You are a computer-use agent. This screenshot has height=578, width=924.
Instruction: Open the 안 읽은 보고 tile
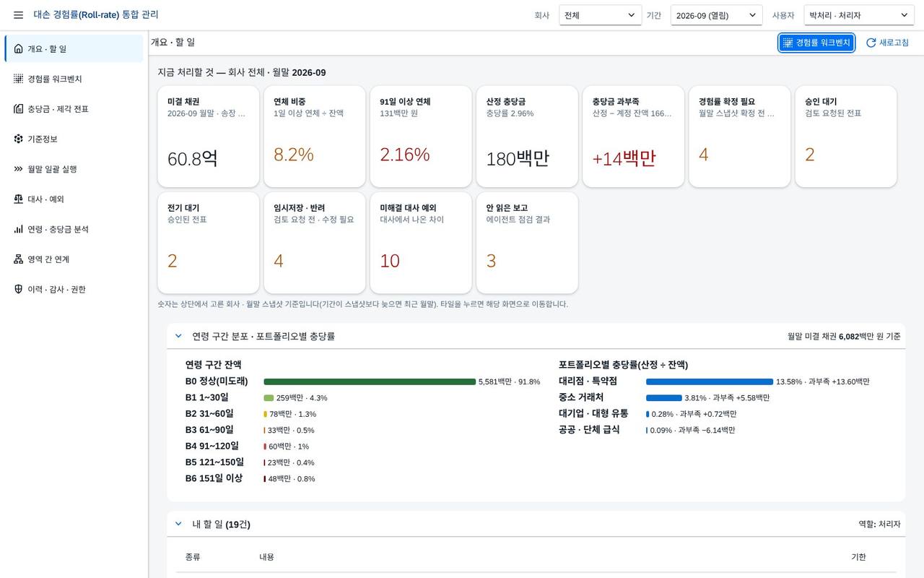[x=527, y=243]
